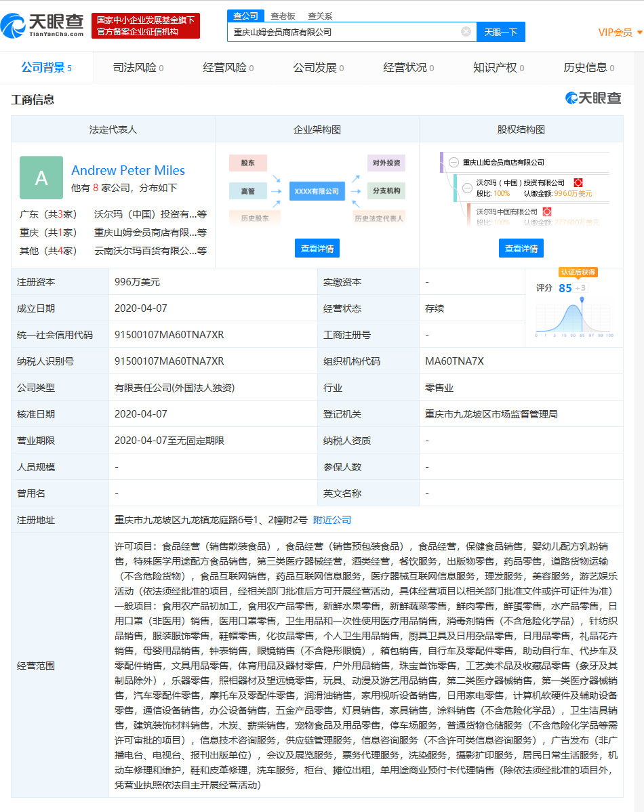
Task: Click the red badge beside 沃尔玛中国有限公司
Action: (x=547, y=212)
